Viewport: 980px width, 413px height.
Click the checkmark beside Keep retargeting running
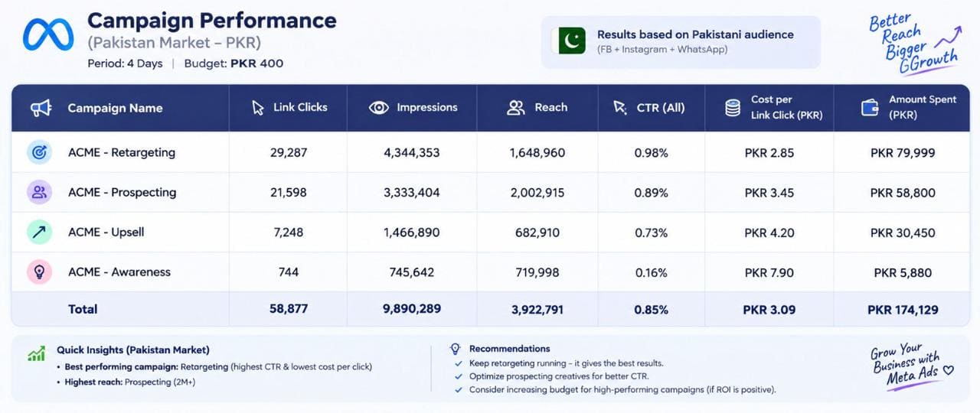pyautogui.click(x=458, y=363)
